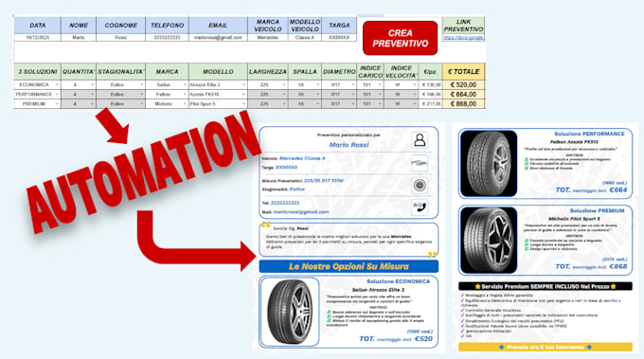Click the person profile icon beside Mario Rossi

[420, 140]
